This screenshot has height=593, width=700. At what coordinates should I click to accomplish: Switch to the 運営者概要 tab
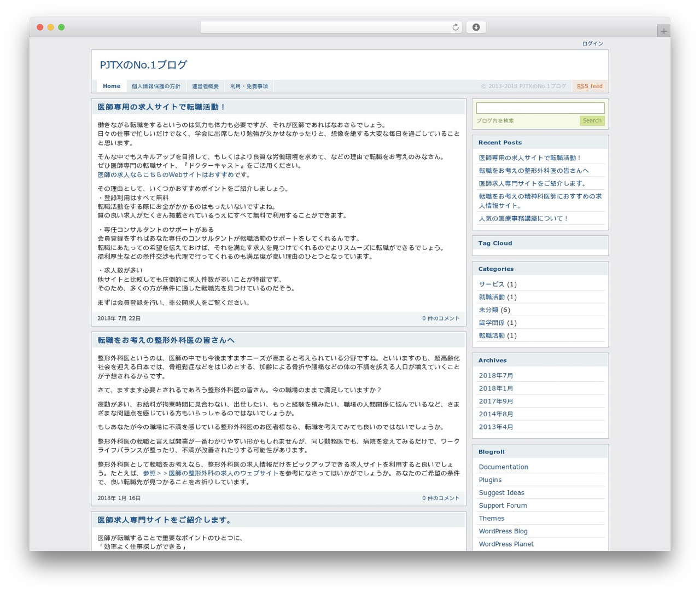205,86
